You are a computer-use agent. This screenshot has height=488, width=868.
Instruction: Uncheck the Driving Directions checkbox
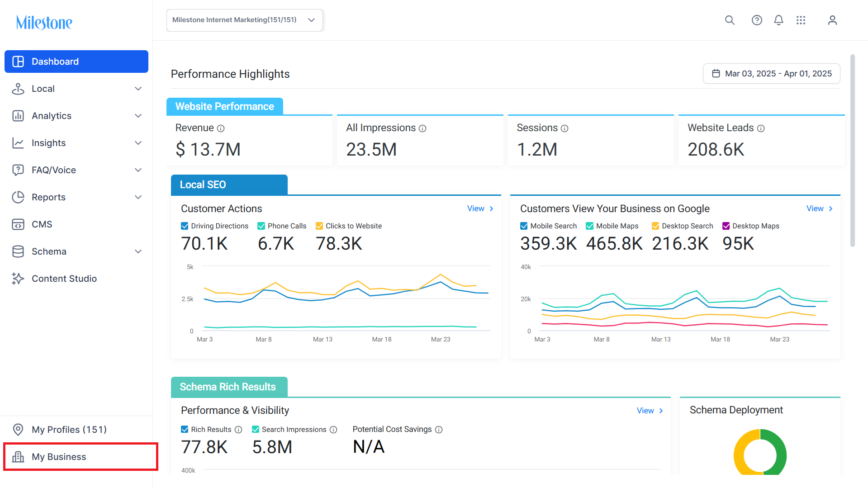click(x=185, y=226)
